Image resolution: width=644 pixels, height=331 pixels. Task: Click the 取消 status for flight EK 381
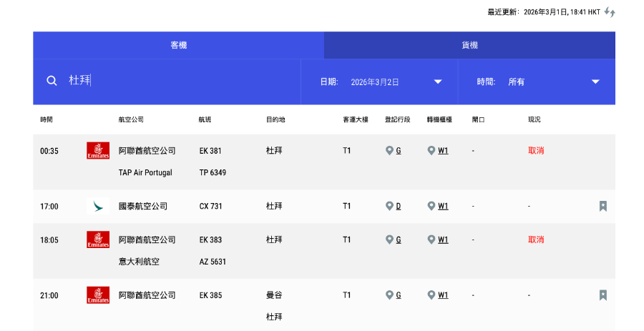coord(536,151)
